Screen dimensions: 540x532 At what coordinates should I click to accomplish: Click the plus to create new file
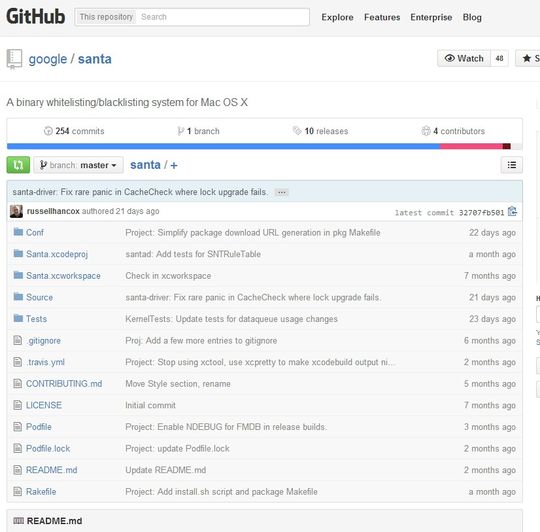174,165
